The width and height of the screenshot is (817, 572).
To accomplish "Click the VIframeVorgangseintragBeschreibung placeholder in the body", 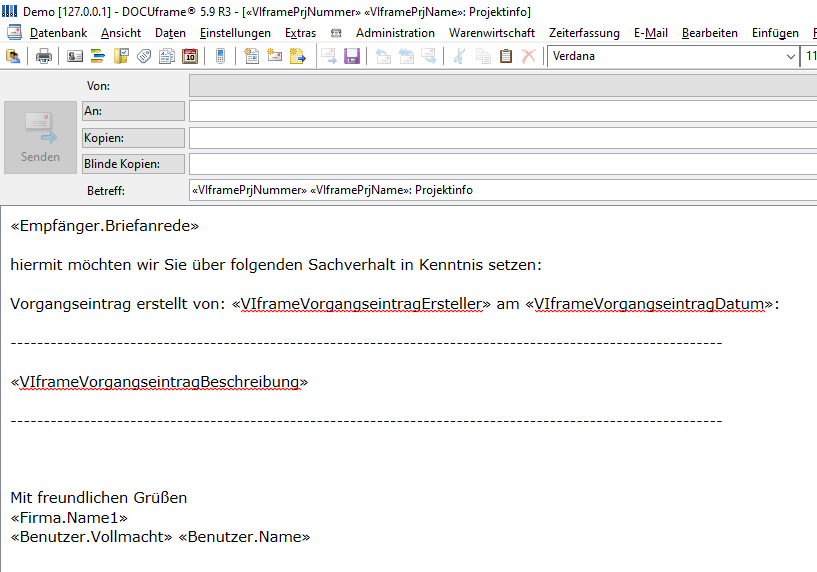I will tap(159, 382).
